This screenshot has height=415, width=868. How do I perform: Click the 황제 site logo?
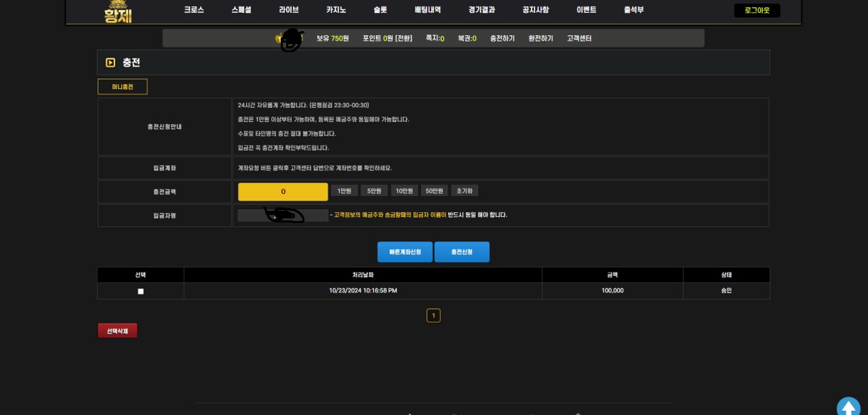click(x=119, y=12)
